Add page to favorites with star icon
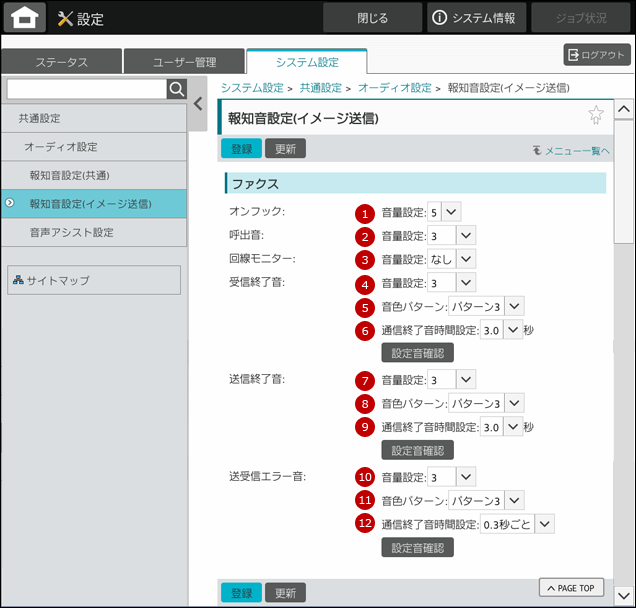The width and height of the screenshot is (636, 608). (596, 115)
